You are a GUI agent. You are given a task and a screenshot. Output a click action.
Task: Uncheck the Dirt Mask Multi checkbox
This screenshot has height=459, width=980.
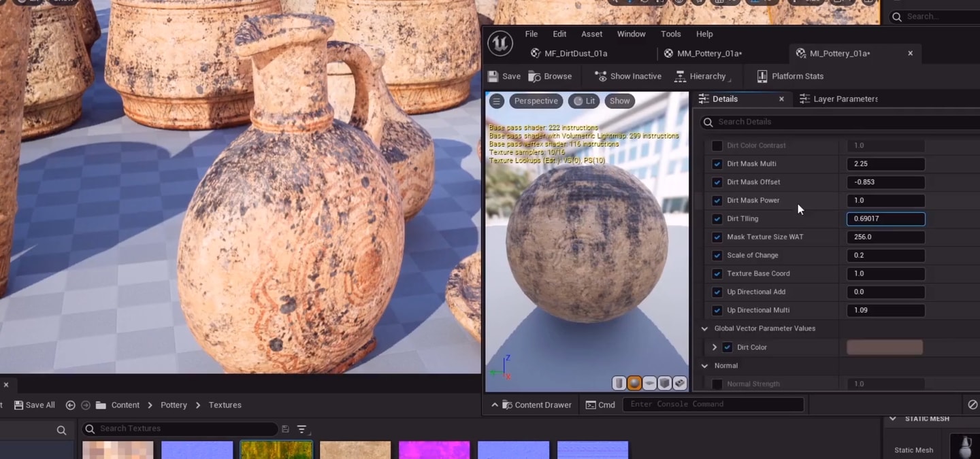tap(717, 164)
